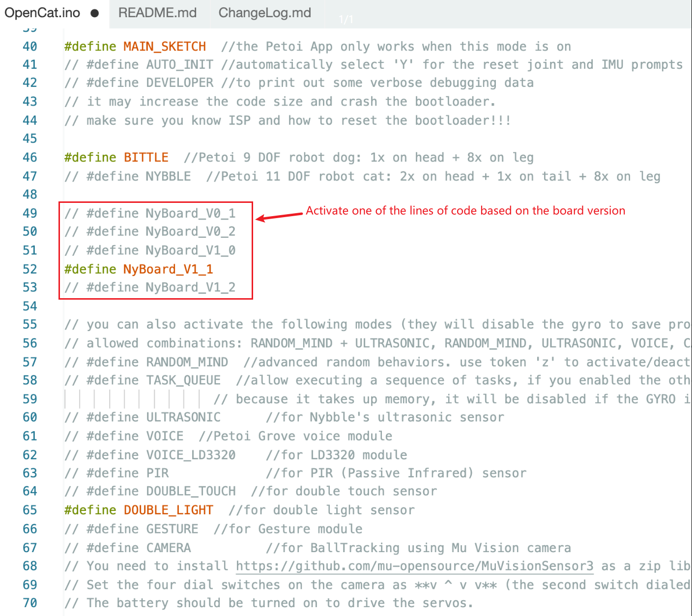Click line number 52 in the gutter

tap(30, 269)
